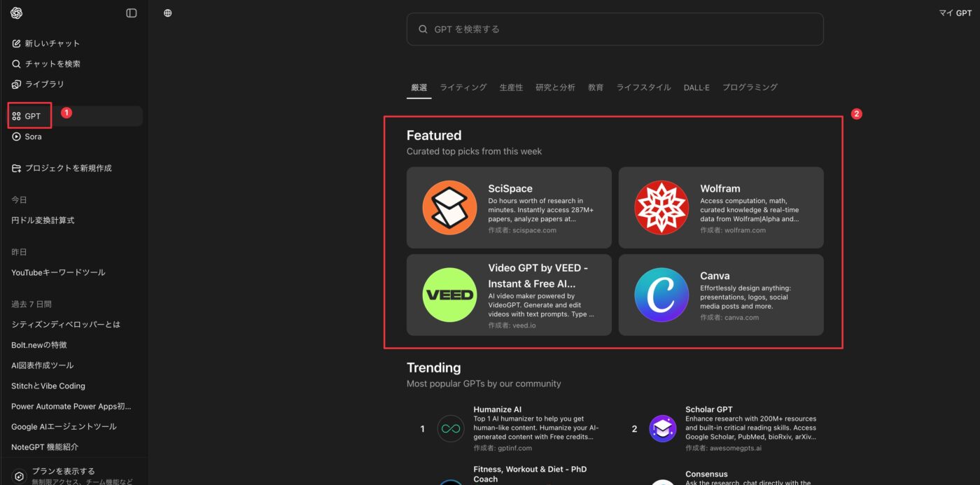The width and height of the screenshot is (980, 485).
Task: Click the library icon beside ライブラリ
Action: point(17,84)
